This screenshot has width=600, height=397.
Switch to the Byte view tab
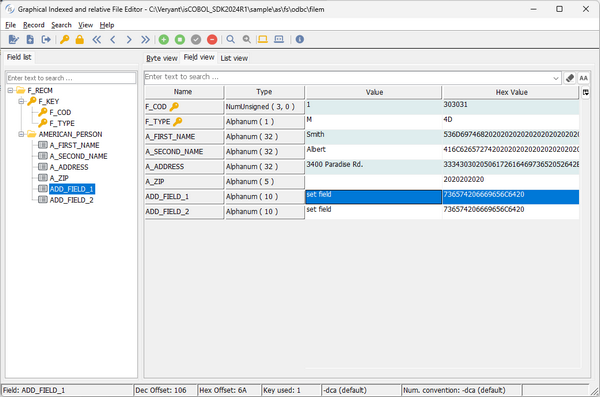click(161, 58)
